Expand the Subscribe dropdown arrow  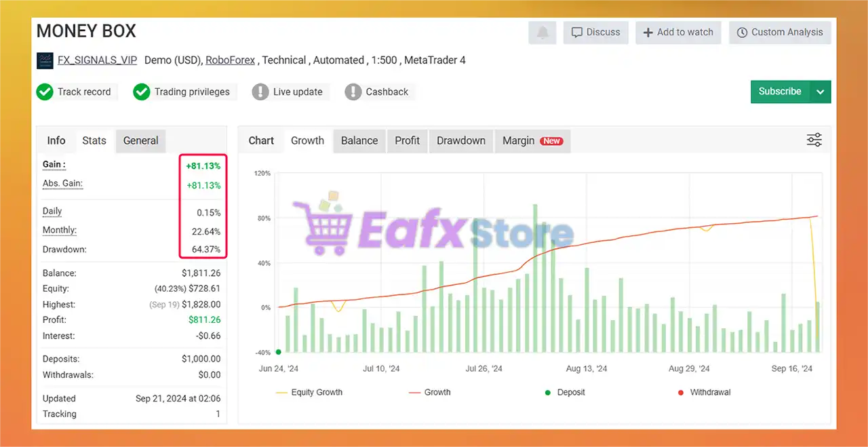point(821,92)
